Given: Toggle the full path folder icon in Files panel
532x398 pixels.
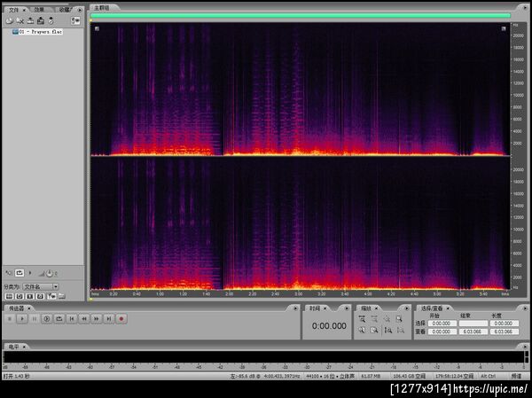Looking at the screenshot, I should coord(62,296).
